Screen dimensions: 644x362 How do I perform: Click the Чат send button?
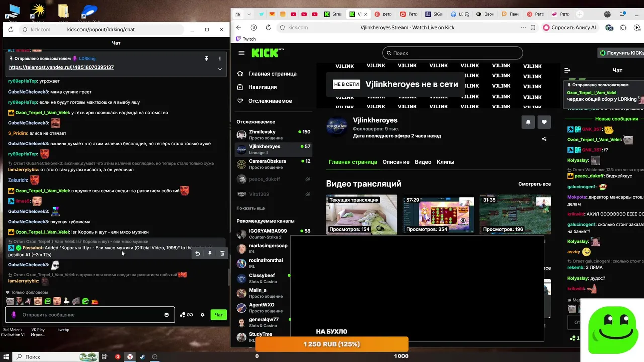pos(219,315)
